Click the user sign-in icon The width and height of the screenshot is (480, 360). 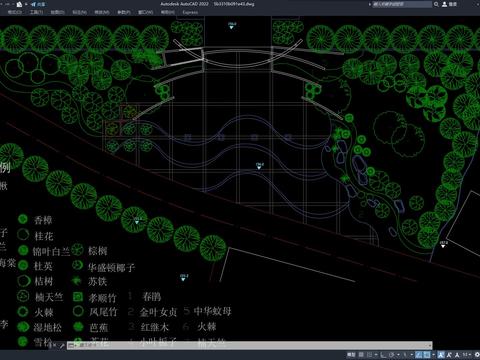click(x=444, y=4)
